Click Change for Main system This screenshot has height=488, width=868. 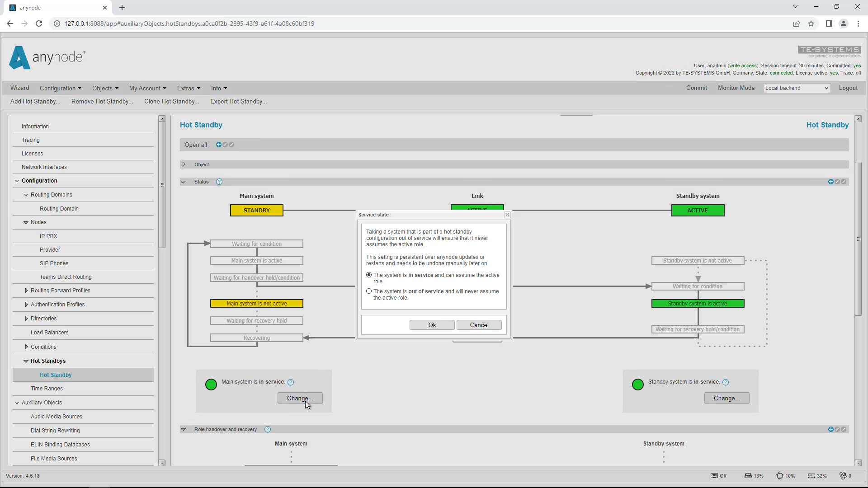click(x=300, y=398)
